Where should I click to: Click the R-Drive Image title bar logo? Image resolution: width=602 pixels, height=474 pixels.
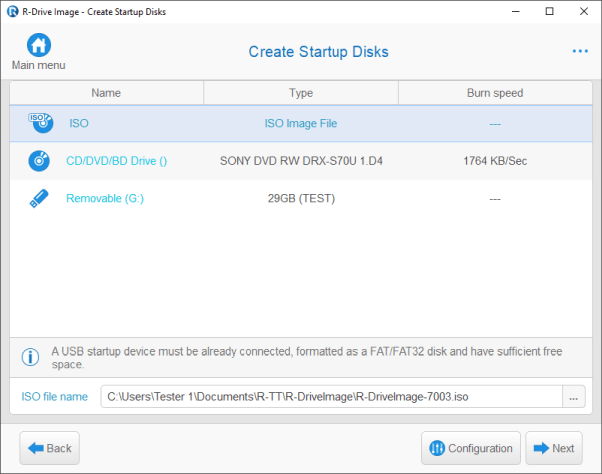point(11,11)
